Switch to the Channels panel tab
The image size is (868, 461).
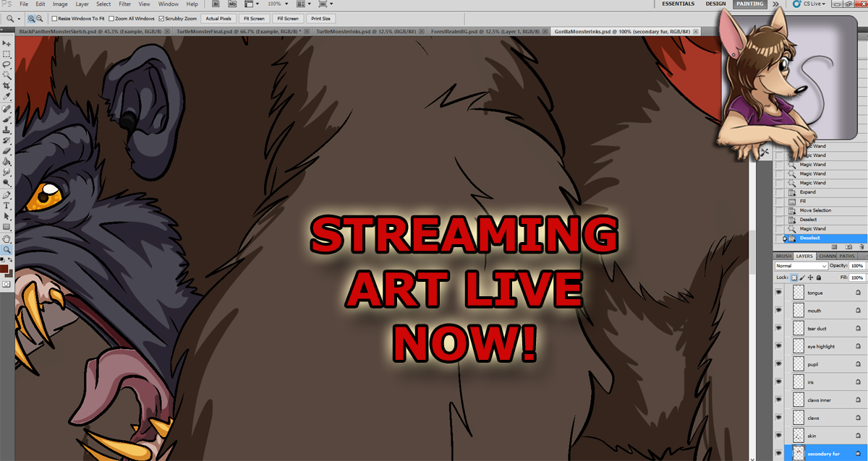(827, 256)
